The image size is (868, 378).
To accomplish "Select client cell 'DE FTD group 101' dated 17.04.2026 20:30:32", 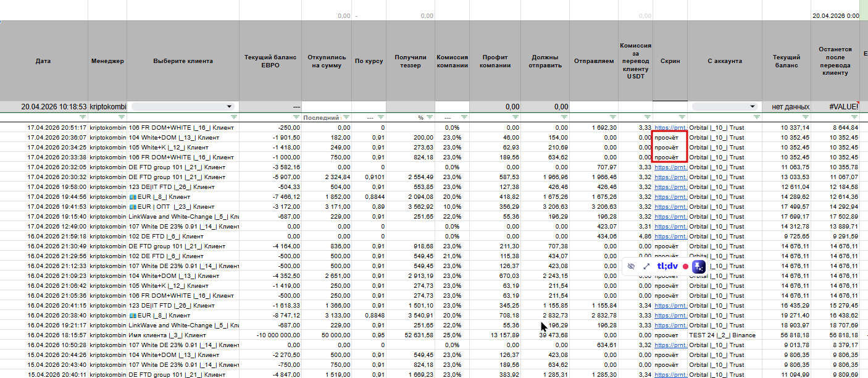I will [183, 177].
